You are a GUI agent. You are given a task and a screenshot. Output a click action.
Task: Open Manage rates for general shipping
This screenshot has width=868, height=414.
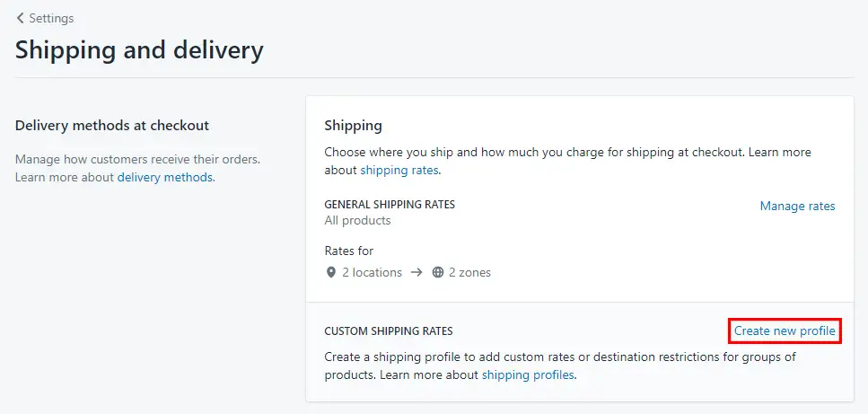797,206
